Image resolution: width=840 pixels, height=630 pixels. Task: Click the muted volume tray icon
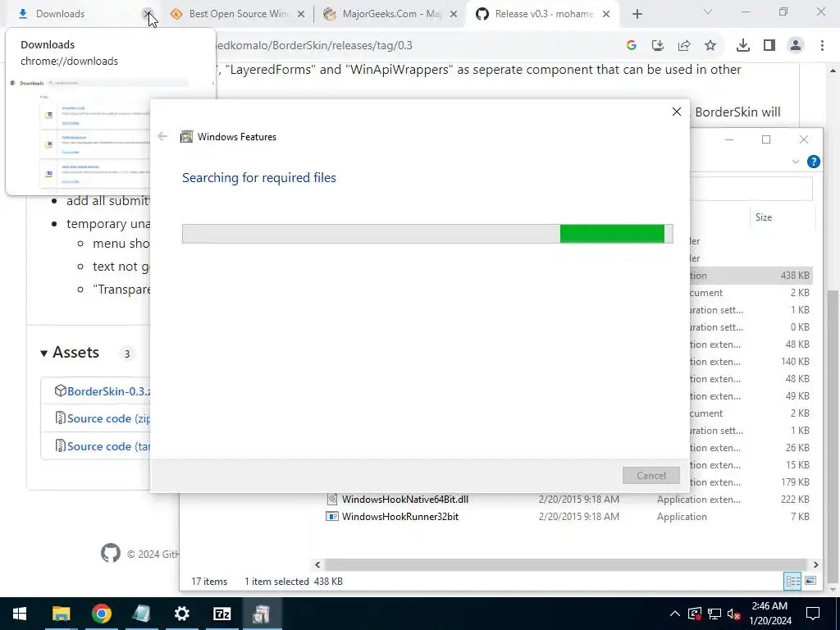click(x=734, y=614)
